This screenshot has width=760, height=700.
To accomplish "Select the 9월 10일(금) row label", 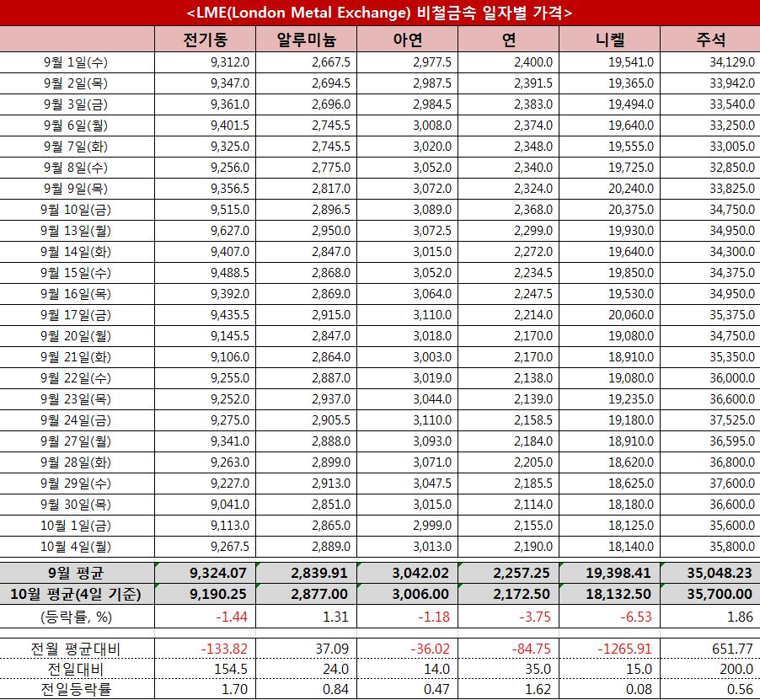I will [76, 210].
